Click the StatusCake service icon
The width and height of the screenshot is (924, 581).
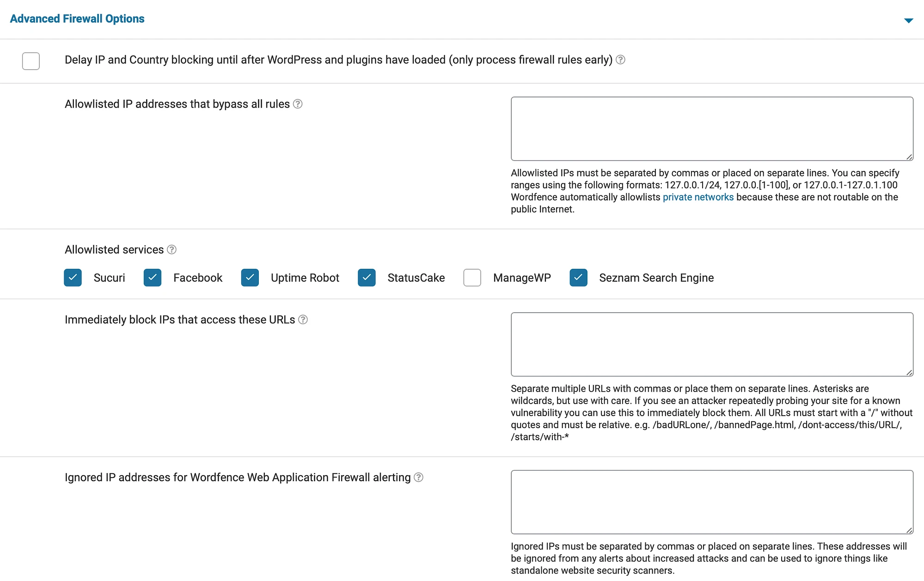tap(366, 277)
